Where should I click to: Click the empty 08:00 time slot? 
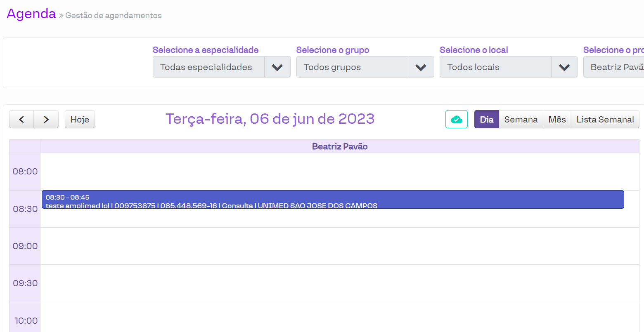339,171
